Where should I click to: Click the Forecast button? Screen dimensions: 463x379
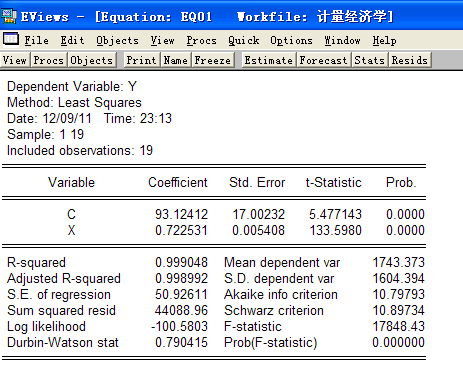coord(324,60)
